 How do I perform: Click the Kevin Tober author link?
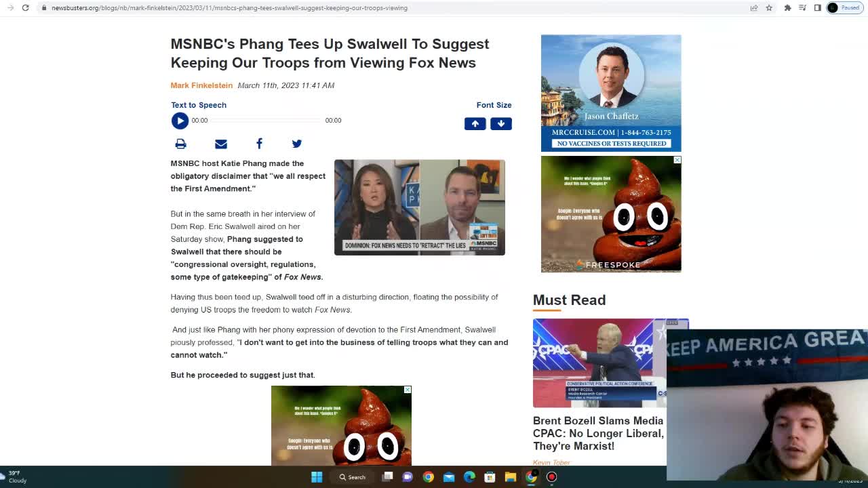click(x=551, y=462)
